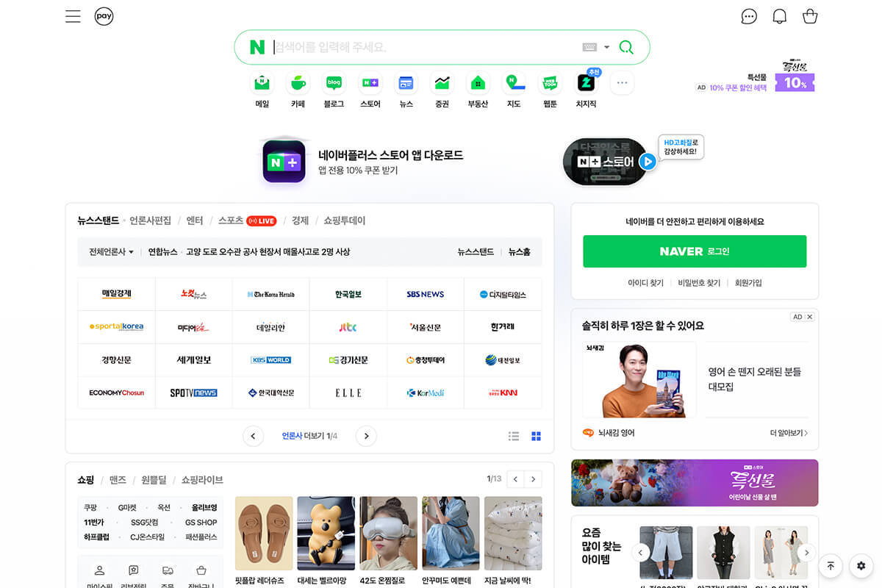The width and height of the screenshot is (882, 588).
Task: Click the green search magnifier button
Action: [626, 47]
